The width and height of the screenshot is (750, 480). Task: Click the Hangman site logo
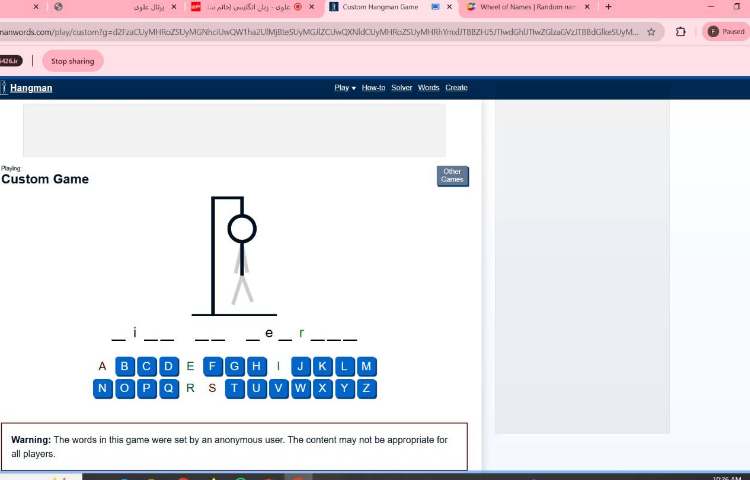(x=30, y=88)
